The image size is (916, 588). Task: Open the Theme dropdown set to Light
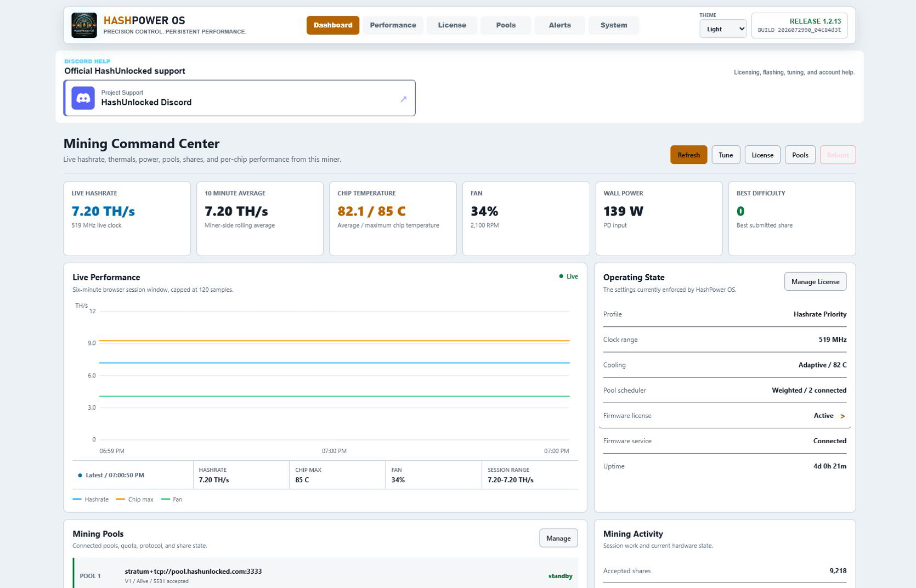click(723, 29)
